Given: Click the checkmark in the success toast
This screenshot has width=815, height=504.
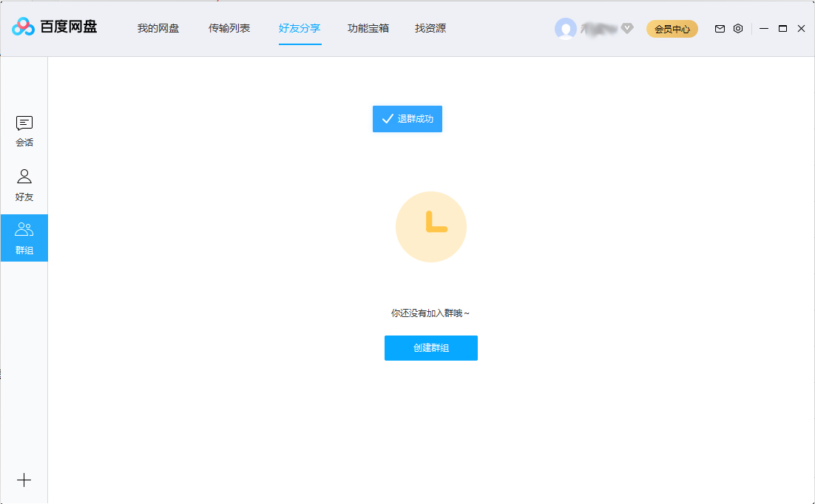Looking at the screenshot, I should [x=386, y=118].
